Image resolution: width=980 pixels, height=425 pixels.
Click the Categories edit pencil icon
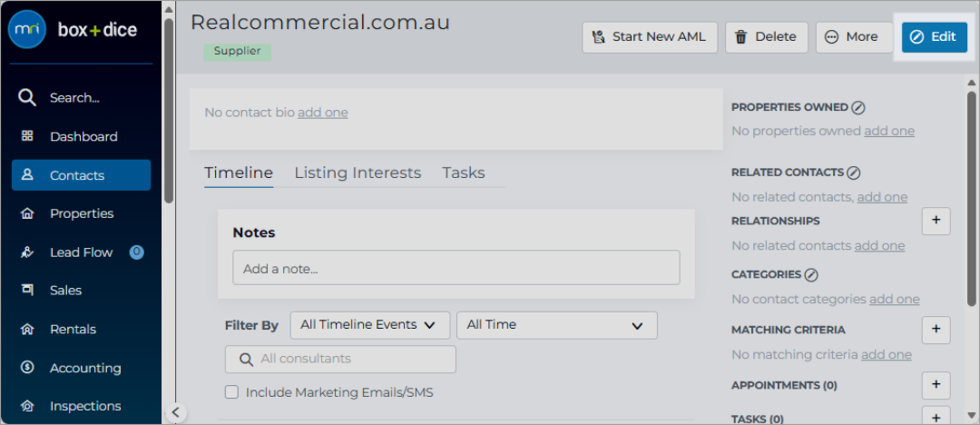point(811,275)
